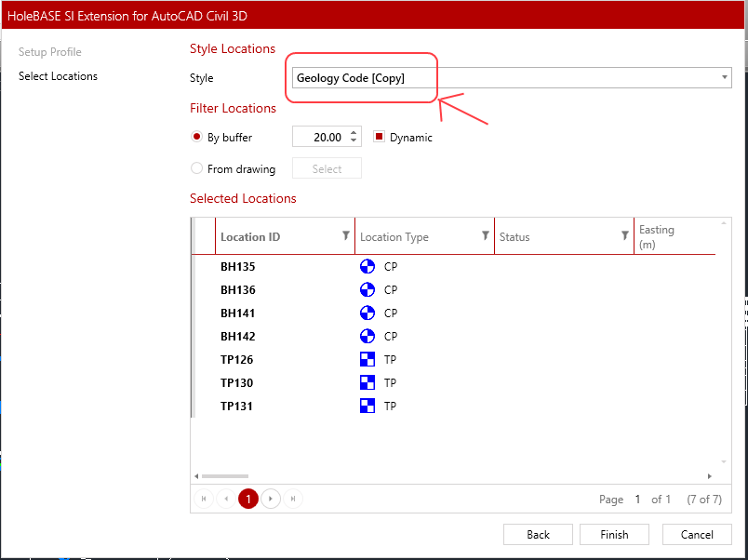Image resolution: width=748 pixels, height=560 pixels.
Task: Click the TP location icon beside TP126
Action: [367, 359]
